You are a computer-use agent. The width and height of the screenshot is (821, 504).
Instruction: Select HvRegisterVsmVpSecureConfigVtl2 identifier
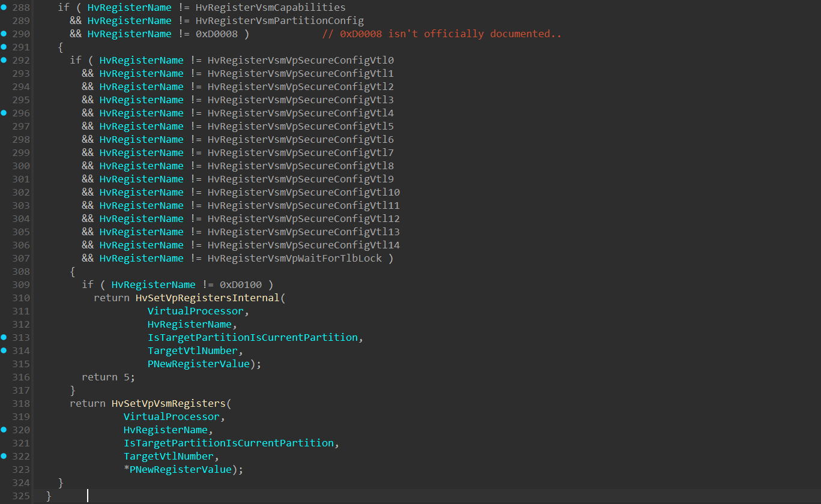click(x=300, y=86)
